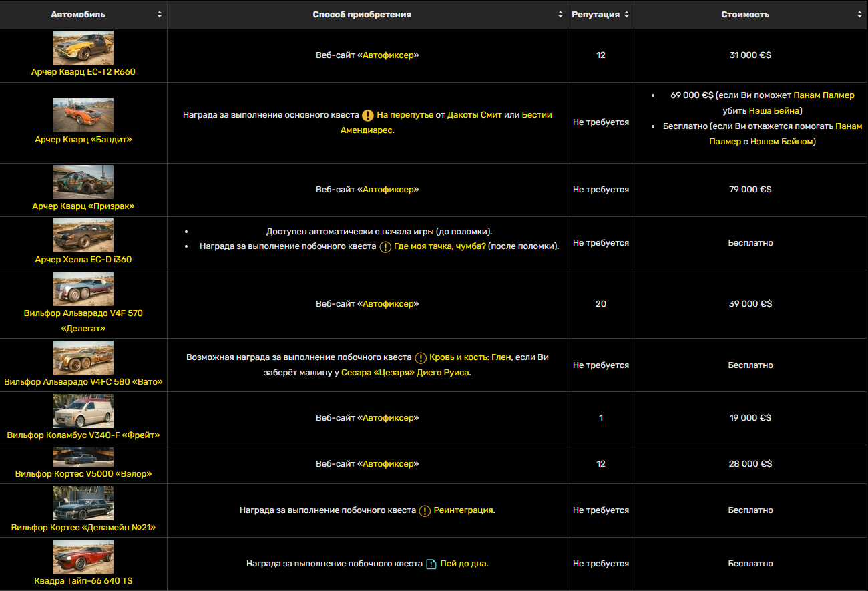Open Автофиксер link in «Фрейт» row

[388, 418]
